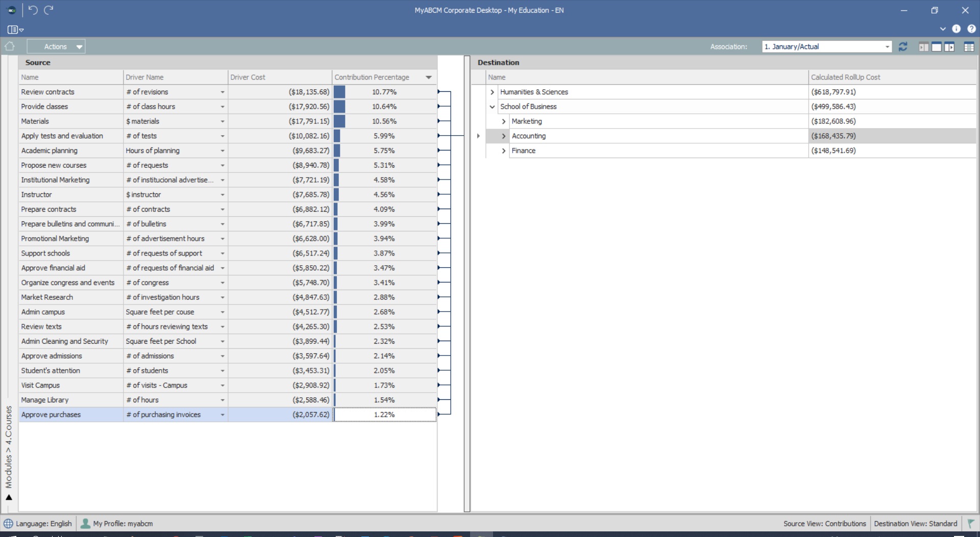Click the layout panel icon below logo
Image resolution: width=980 pixels, height=537 pixels.
pos(15,30)
